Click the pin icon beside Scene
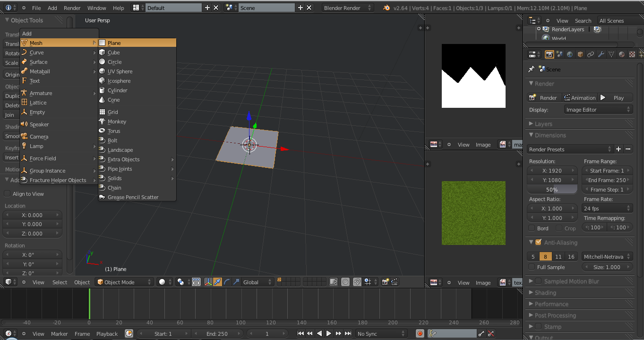This screenshot has height=340, width=644. (x=532, y=70)
